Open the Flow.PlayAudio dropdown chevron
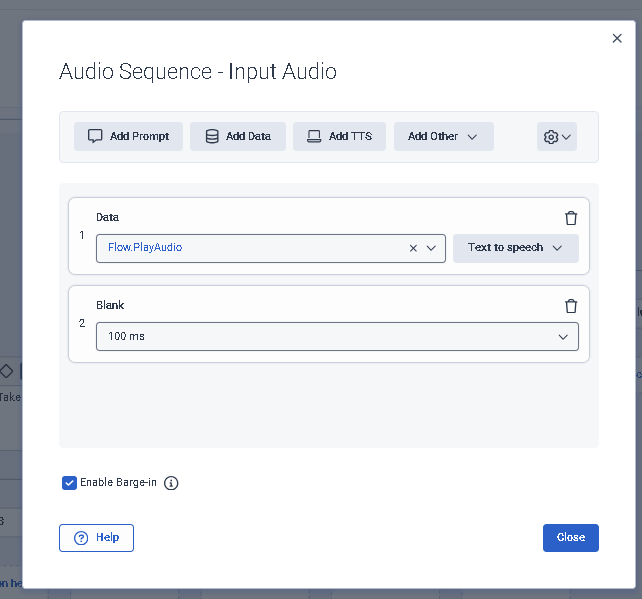This screenshot has width=642, height=599. pyautogui.click(x=432, y=248)
